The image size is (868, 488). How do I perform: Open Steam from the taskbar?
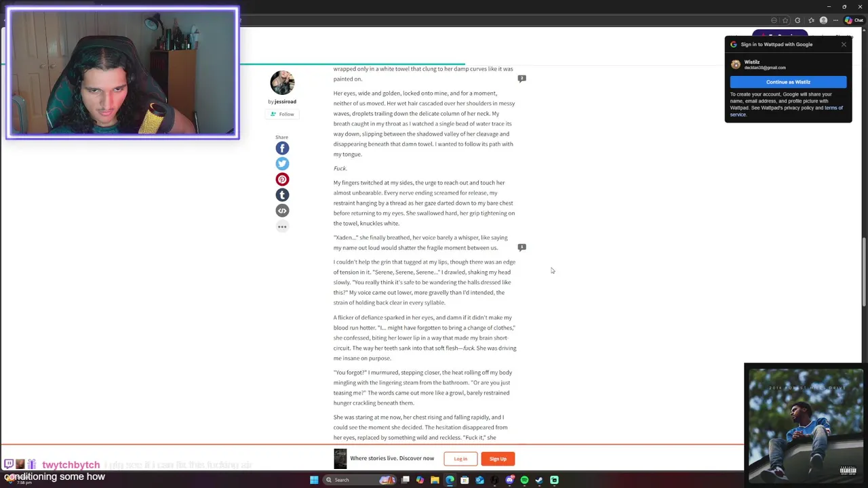click(539, 480)
